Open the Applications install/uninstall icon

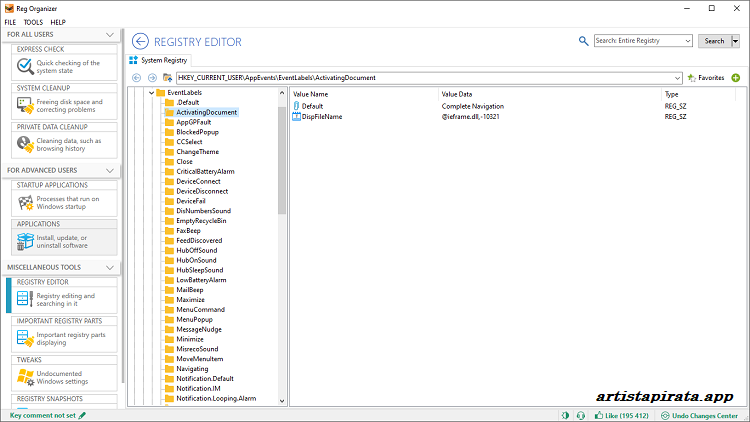(25, 242)
